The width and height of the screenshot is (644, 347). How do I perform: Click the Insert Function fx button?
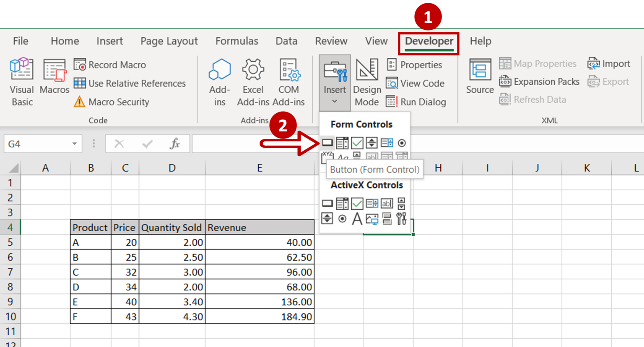click(x=175, y=144)
